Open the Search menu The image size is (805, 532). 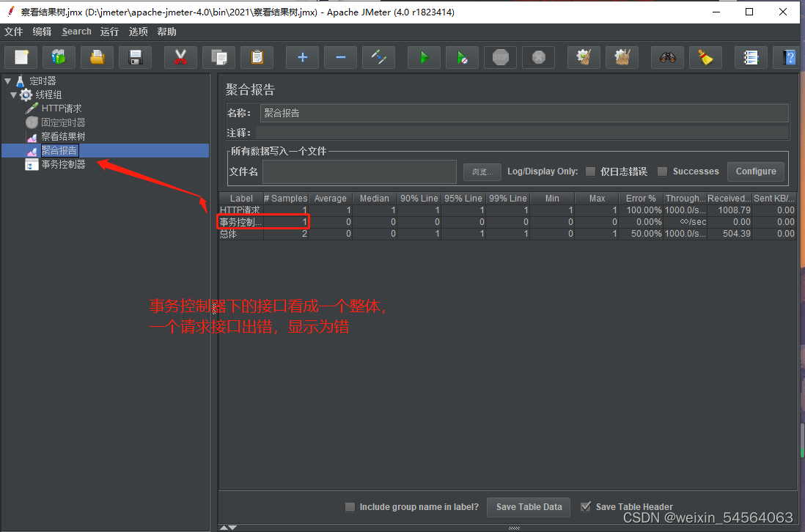click(x=76, y=32)
